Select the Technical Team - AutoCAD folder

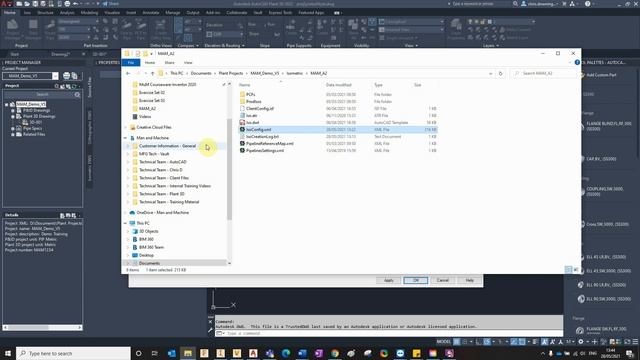click(162, 162)
